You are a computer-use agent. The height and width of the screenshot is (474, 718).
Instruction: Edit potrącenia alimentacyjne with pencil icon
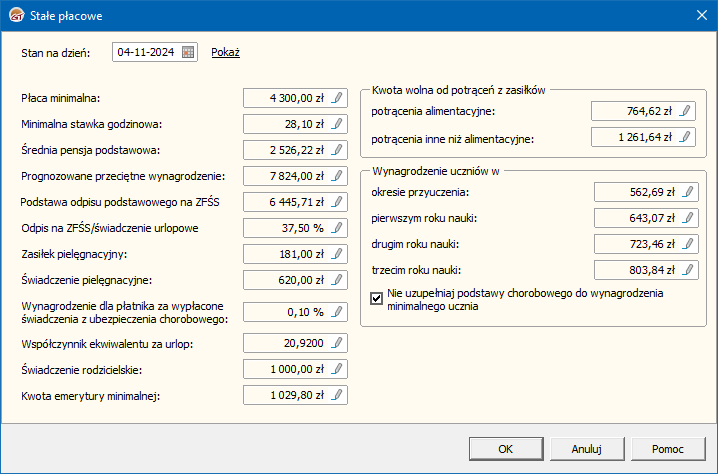(x=685, y=111)
